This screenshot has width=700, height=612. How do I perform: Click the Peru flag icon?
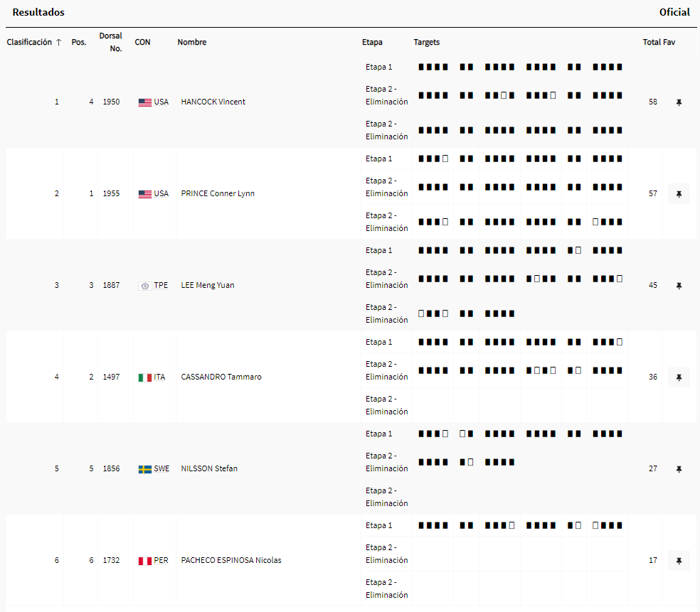pos(145,561)
